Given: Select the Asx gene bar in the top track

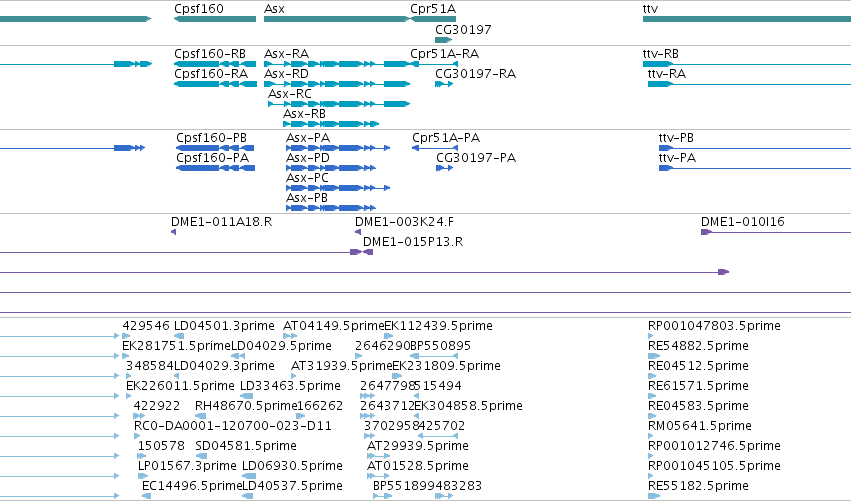Looking at the screenshot, I should pos(336,19).
